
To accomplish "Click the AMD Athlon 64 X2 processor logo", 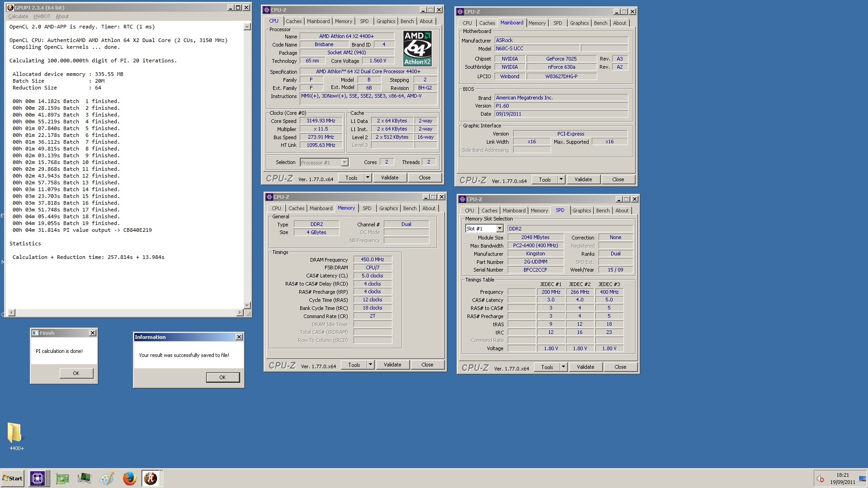I will pos(417,48).
